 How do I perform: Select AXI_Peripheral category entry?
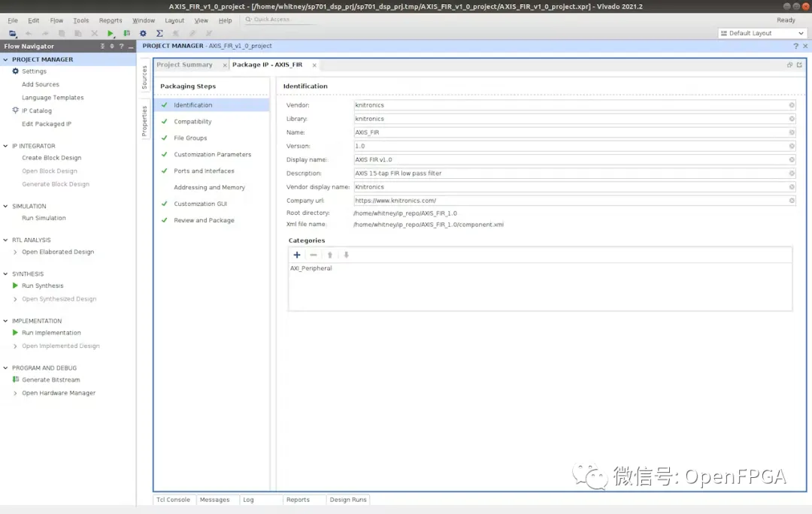click(311, 268)
